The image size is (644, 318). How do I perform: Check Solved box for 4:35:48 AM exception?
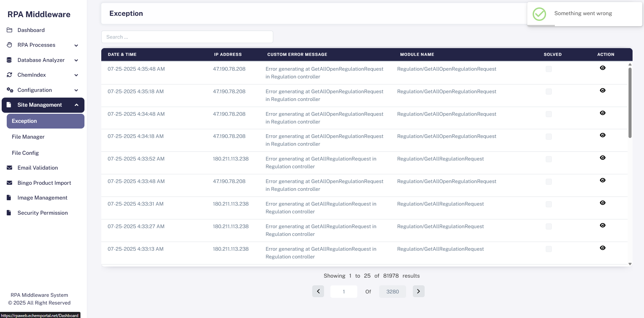(548, 69)
